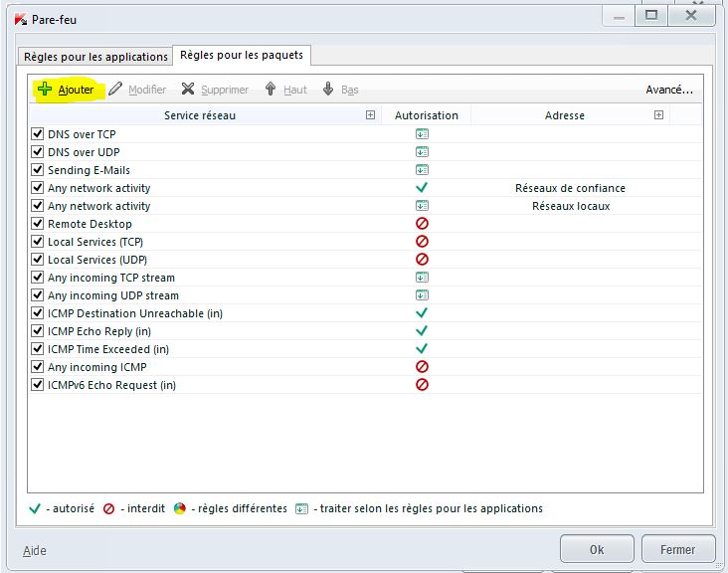728x573 pixels.
Task: Click the blocked icon for Remote Desktop
Action: coord(422,224)
